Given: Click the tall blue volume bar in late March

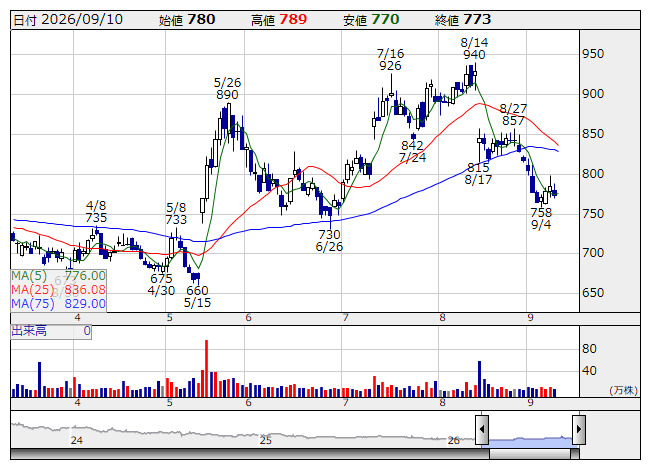Looking at the screenshot, I should tap(40, 379).
